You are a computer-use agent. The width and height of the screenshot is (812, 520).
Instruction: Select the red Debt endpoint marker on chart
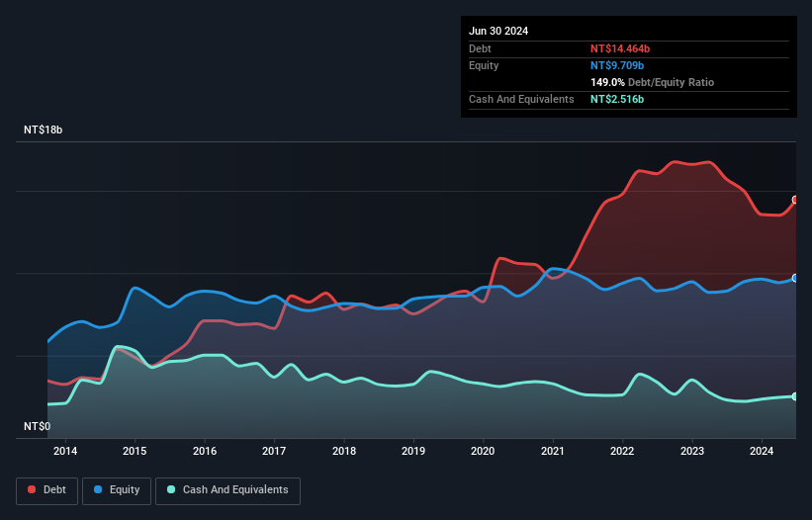795,200
